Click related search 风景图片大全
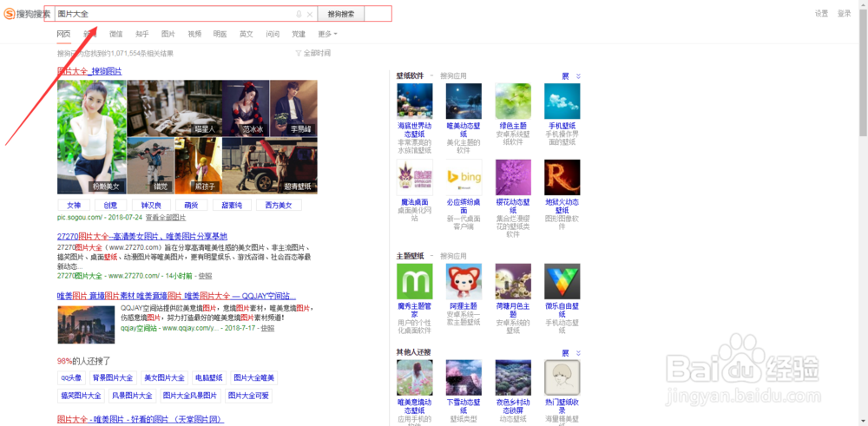Viewport: 868px width, 426px height. tap(132, 396)
